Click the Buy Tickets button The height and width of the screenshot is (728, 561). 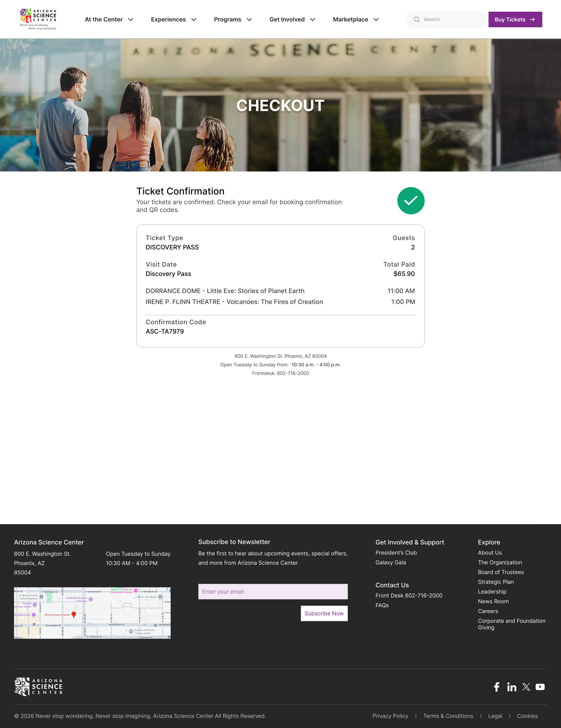515,19
